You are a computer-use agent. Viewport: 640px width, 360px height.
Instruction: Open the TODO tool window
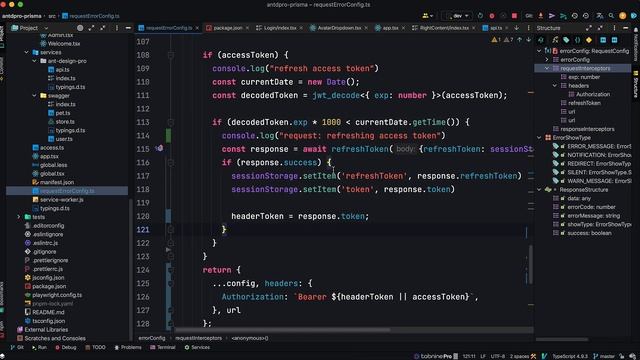pos(95,347)
